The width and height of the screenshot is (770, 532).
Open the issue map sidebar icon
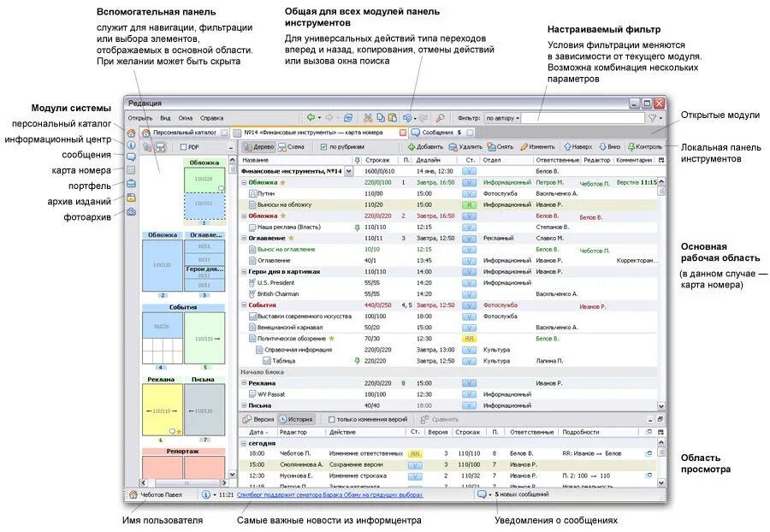coord(131,170)
